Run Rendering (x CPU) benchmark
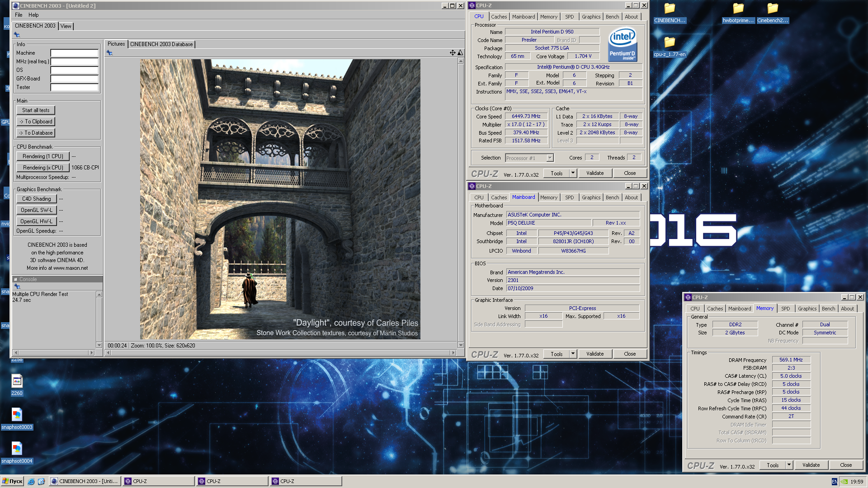 click(x=43, y=168)
